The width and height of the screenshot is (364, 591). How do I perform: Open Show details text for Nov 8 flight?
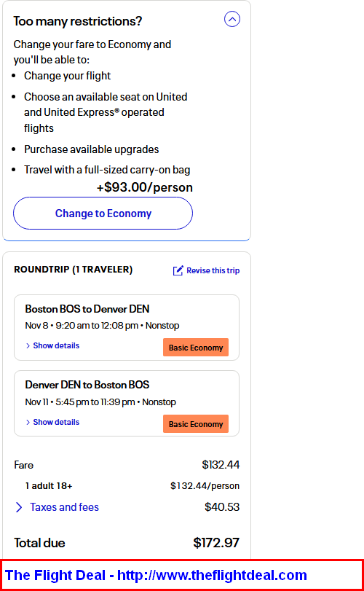pyautogui.click(x=56, y=345)
